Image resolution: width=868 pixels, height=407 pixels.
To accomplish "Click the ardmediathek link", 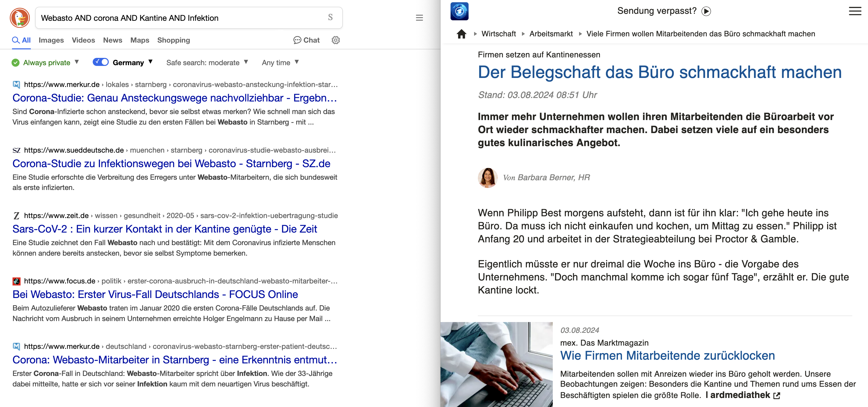I will pos(740,395).
